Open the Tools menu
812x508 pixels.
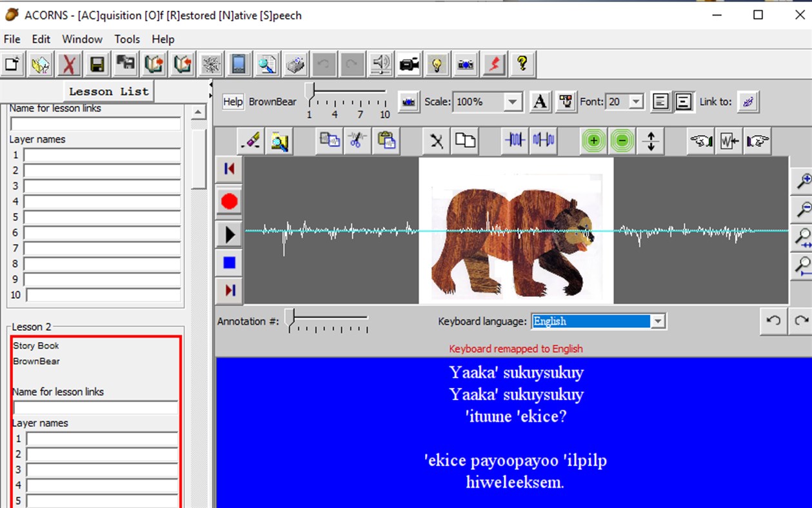pyautogui.click(x=126, y=39)
